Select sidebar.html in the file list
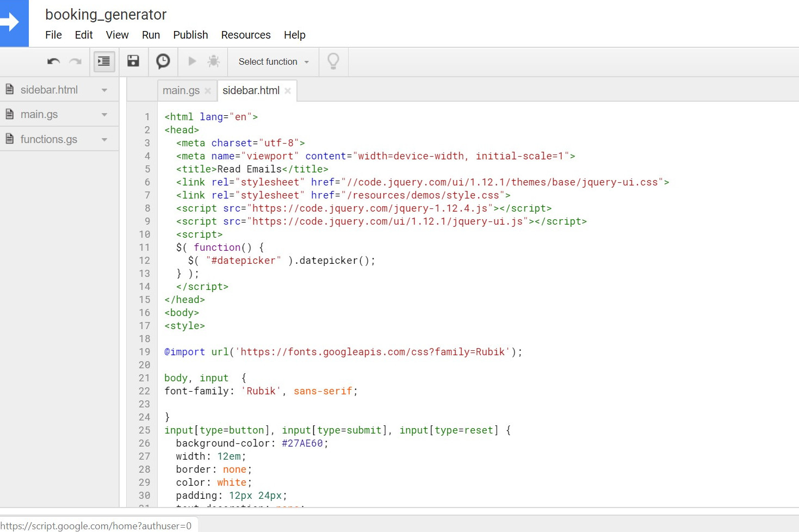The width and height of the screenshot is (799, 532). click(x=49, y=90)
